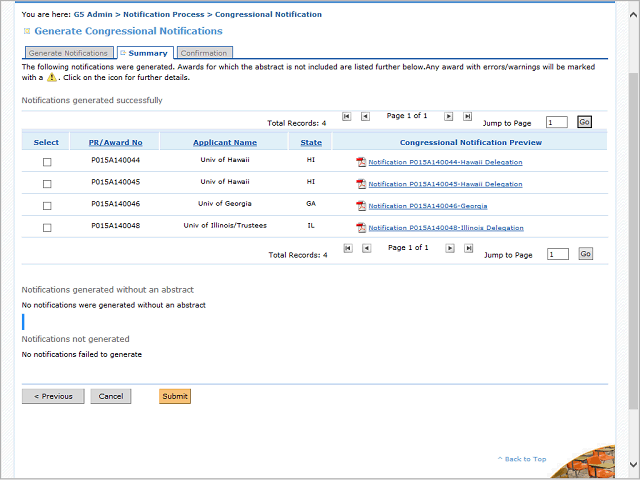Go to previous page in bottom pager
The height and width of the screenshot is (480, 640).
coord(366,248)
